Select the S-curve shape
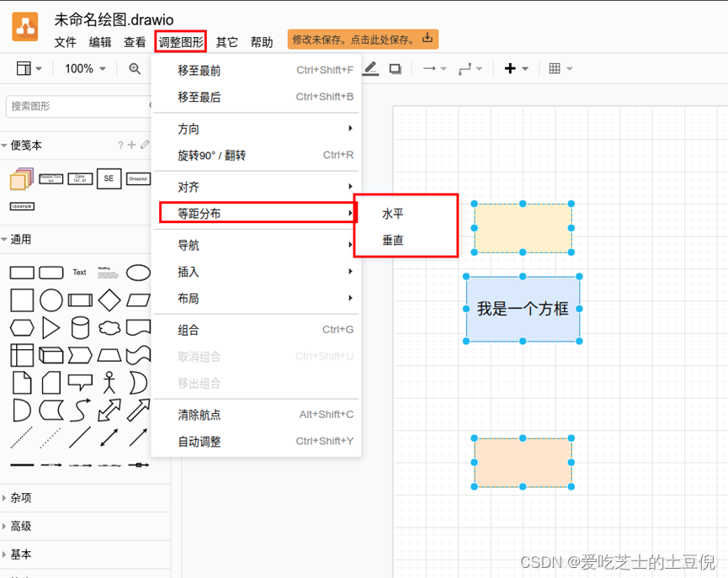Screen dimensions: 728x578 [80, 411]
